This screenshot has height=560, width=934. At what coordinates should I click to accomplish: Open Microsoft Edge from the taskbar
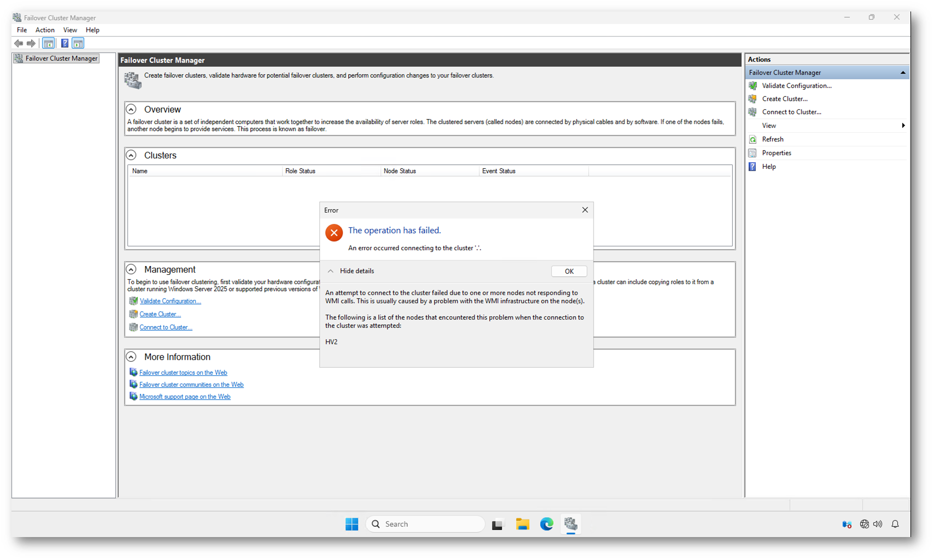tap(547, 524)
